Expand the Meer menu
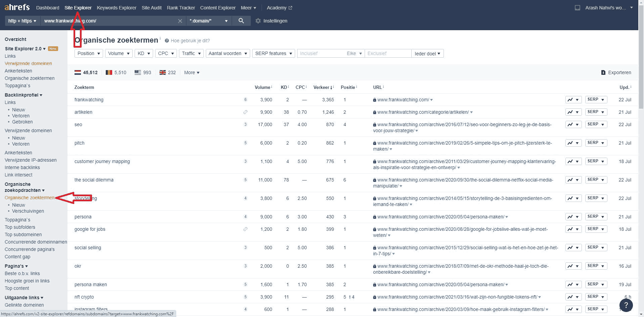 pyautogui.click(x=248, y=8)
